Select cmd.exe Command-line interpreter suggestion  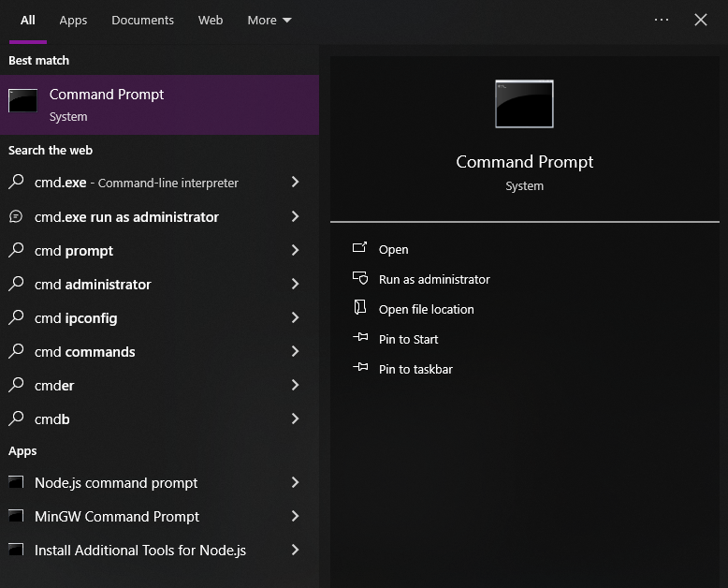(x=159, y=183)
